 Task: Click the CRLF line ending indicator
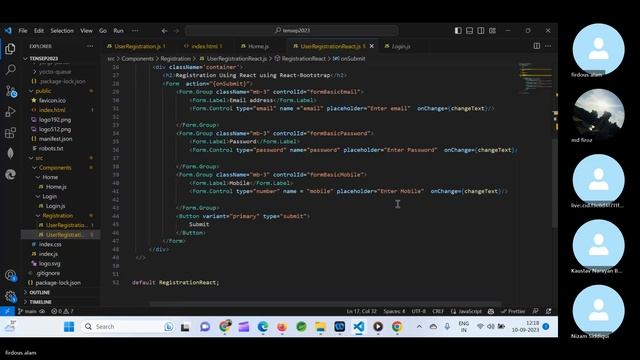[x=438, y=311]
